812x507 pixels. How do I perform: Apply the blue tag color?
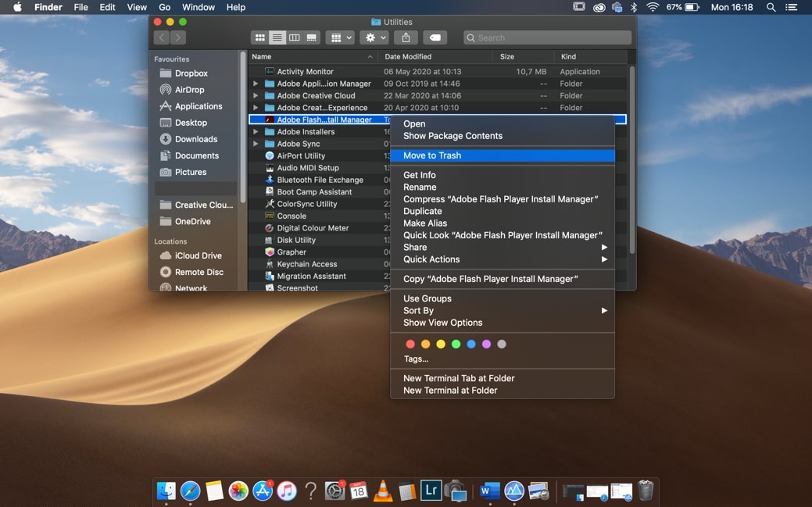[471, 345]
